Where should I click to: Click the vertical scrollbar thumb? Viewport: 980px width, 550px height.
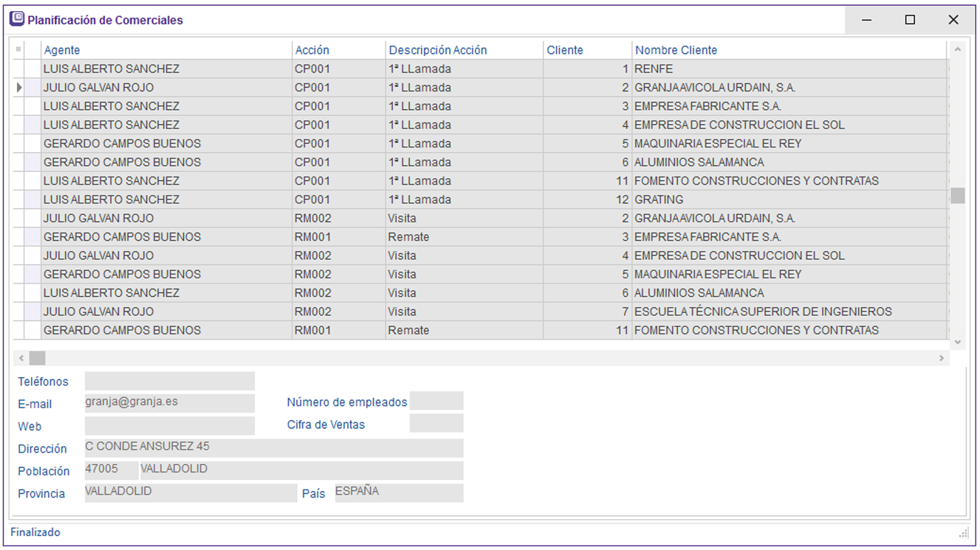(x=958, y=195)
